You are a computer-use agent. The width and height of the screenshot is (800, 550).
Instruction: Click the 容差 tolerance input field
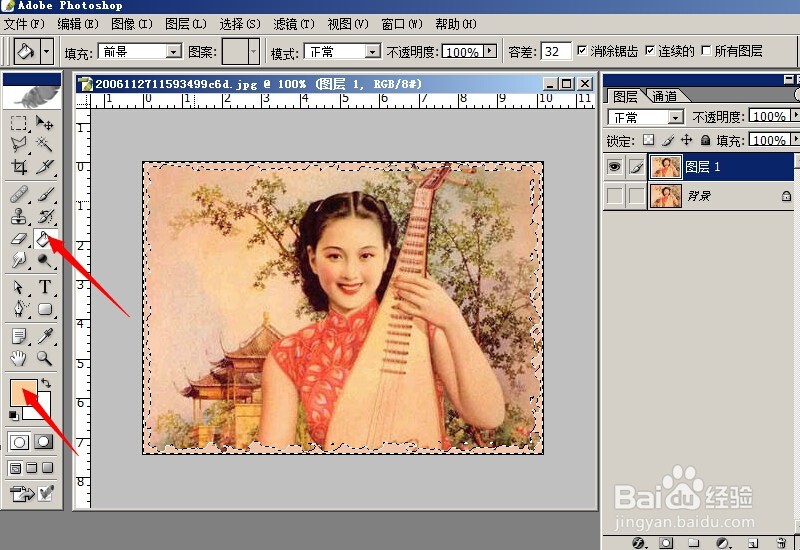click(556, 51)
